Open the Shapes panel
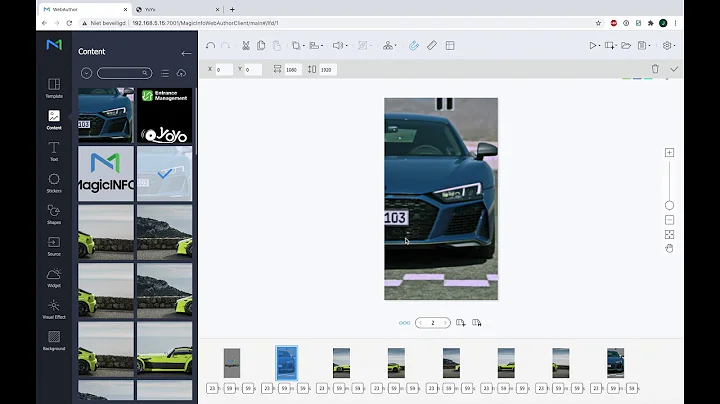The height and width of the screenshot is (404, 720). 54,214
